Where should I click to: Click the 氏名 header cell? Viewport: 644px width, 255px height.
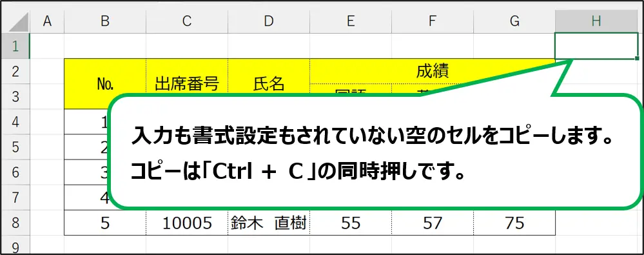coord(269,84)
